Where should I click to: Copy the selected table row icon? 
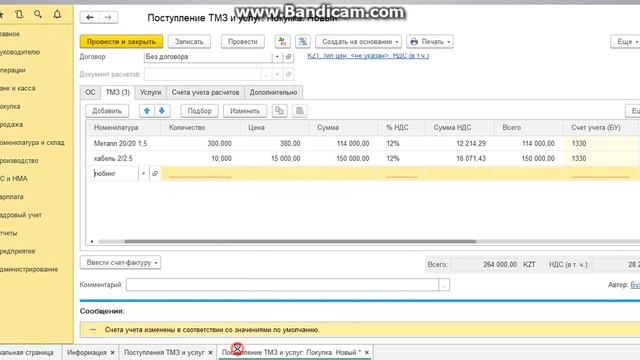[279, 111]
